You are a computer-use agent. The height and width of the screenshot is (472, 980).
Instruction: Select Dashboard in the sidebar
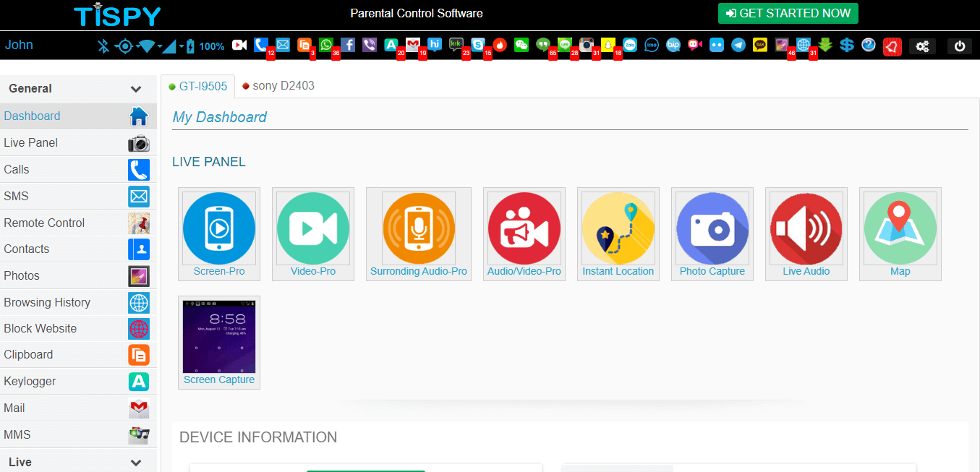tap(78, 116)
